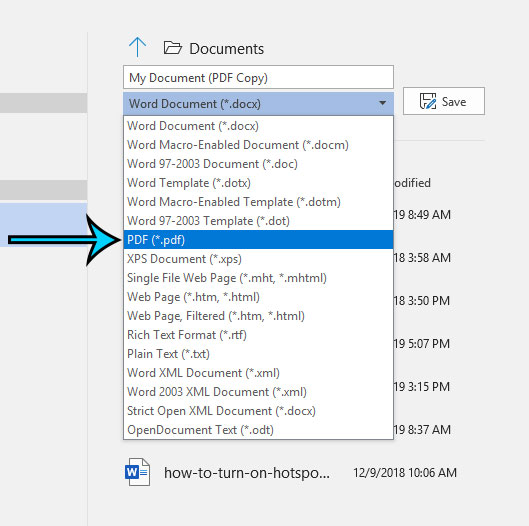
Task: Click the 3:58 AM modified time entry
Action: [x=422, y=258]
